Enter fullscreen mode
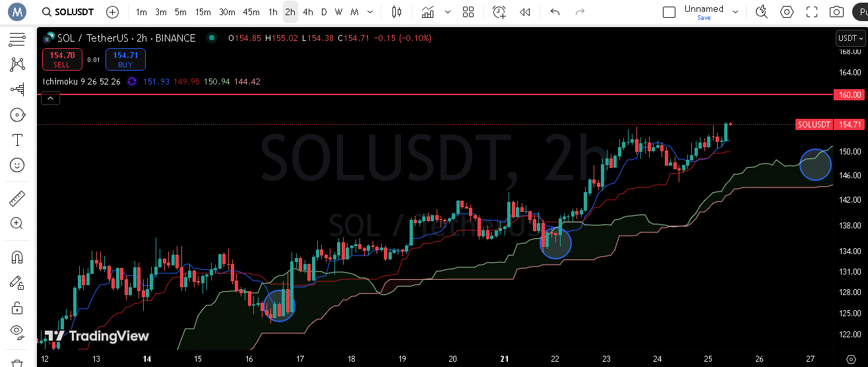The height and width of the screenshot is (367, 868). pyautogui.click(x=812, y=12)
